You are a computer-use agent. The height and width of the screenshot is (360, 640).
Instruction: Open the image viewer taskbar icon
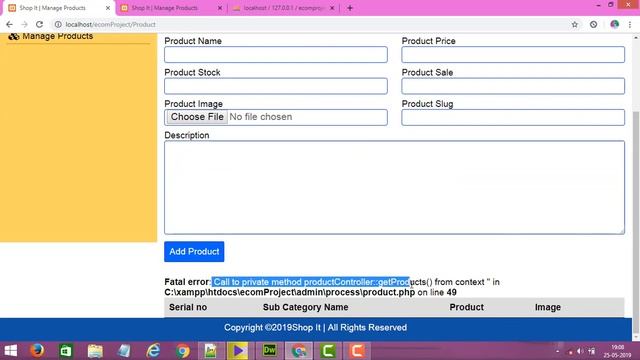click(x=211, y=351)
